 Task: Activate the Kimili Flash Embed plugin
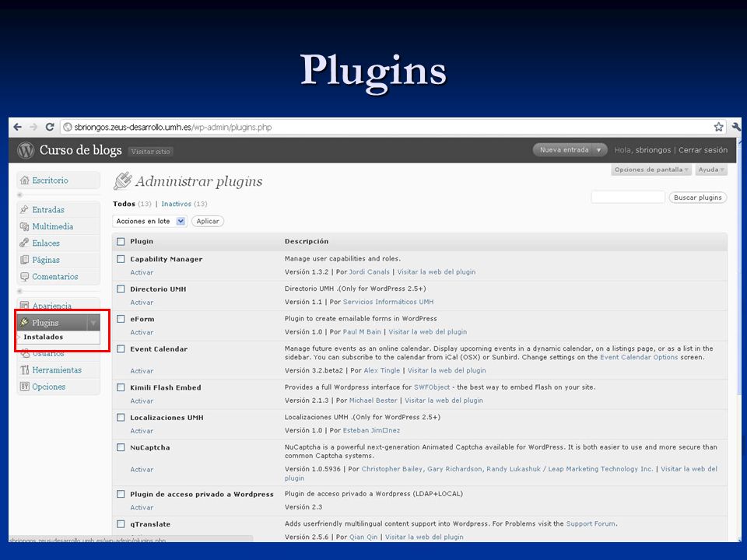142,401
